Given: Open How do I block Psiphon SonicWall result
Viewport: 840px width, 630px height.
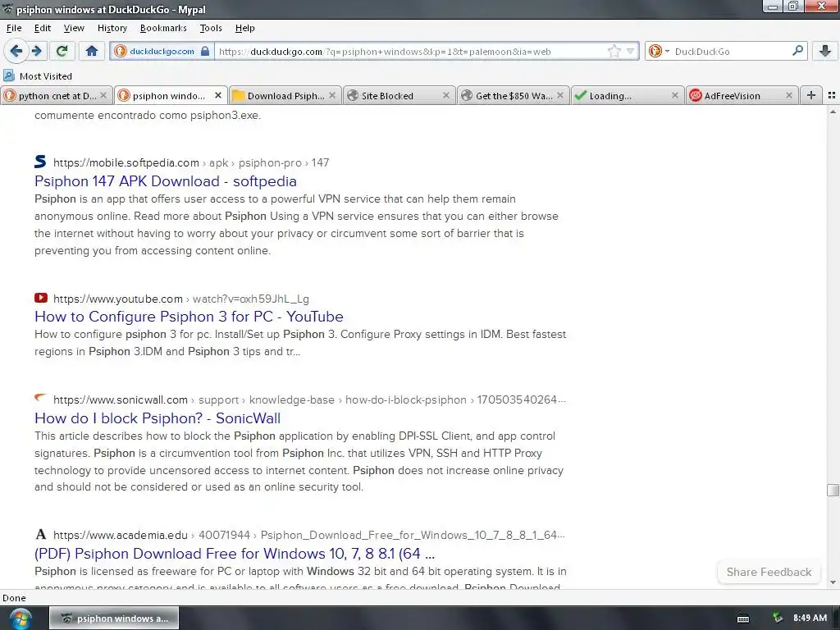Looking at the screenshot, I should [x=157, y=418].
